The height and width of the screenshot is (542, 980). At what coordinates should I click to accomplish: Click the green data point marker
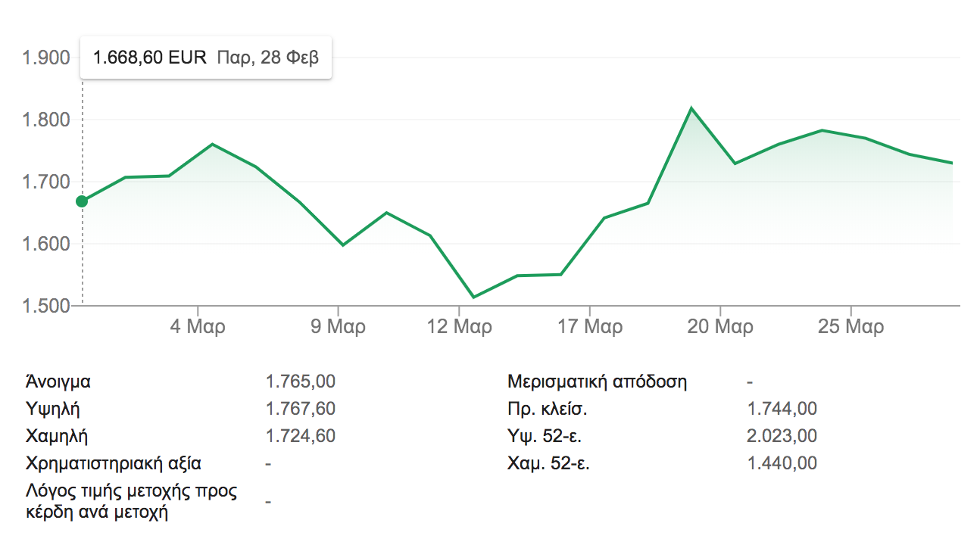(82, 201)
